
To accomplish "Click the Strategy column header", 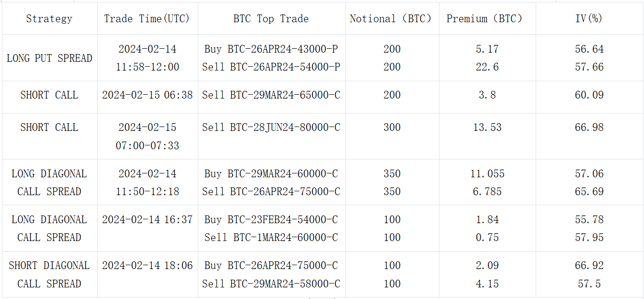I will click(49, 19).
